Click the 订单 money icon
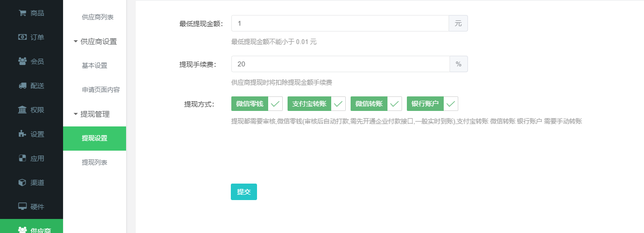The image size is (644, 233). 22,37
